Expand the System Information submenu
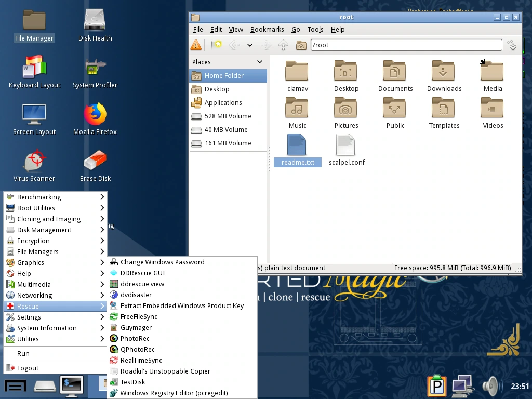The height and width of the screenshot is (399, 532). [55, 328]
